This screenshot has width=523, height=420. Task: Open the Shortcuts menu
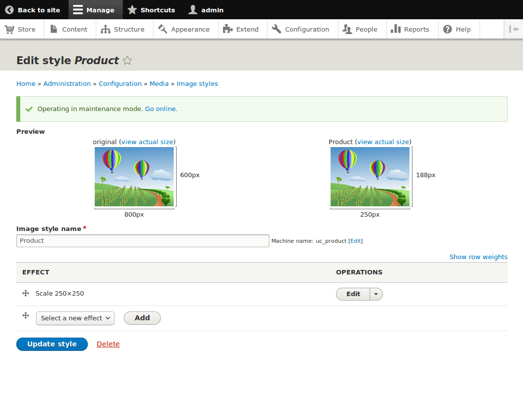[x=151, y=9]
